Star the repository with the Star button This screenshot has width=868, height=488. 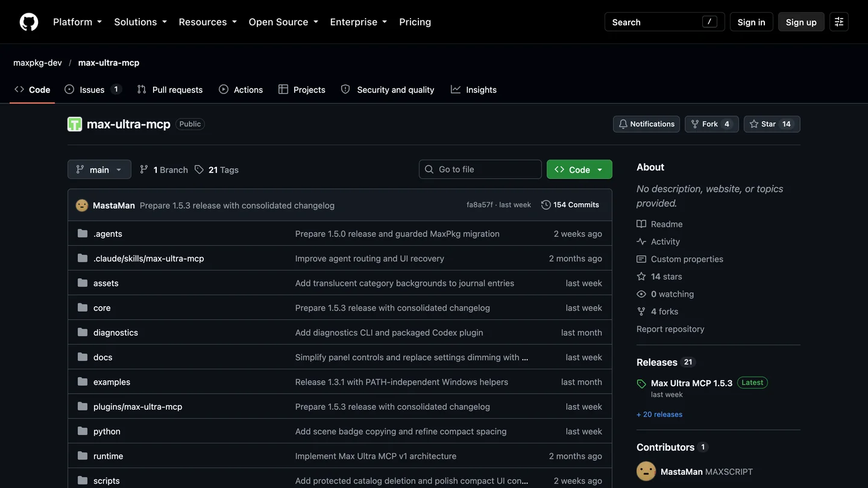click(x=772, y=124)
